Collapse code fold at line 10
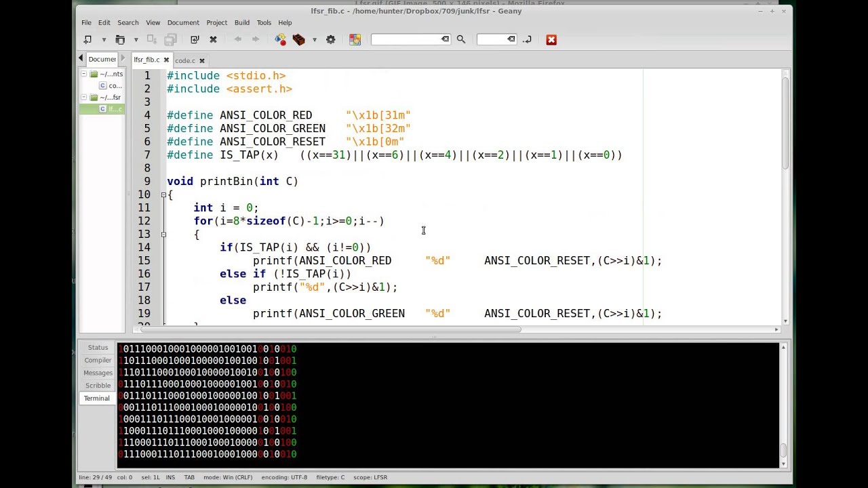 click(x=163, y=195)
